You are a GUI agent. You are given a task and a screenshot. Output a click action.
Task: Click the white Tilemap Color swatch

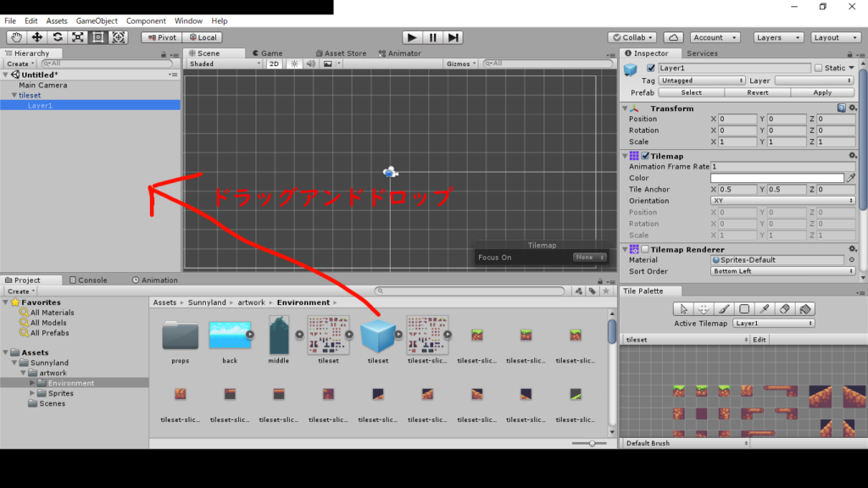776,178
